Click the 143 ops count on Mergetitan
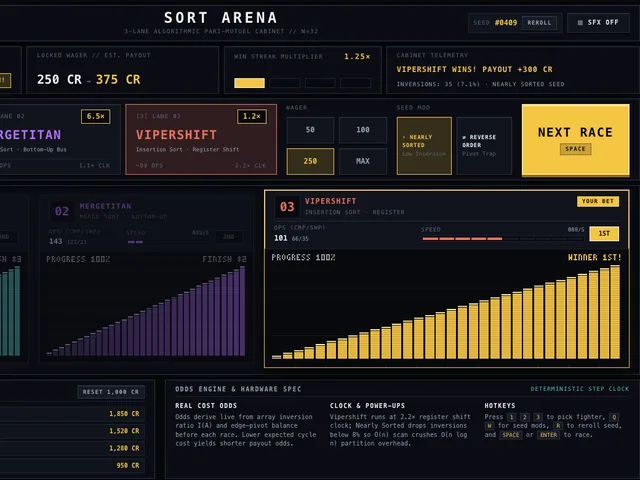Image resolution: width=640 pixels, height=480 pixels. 56,241
